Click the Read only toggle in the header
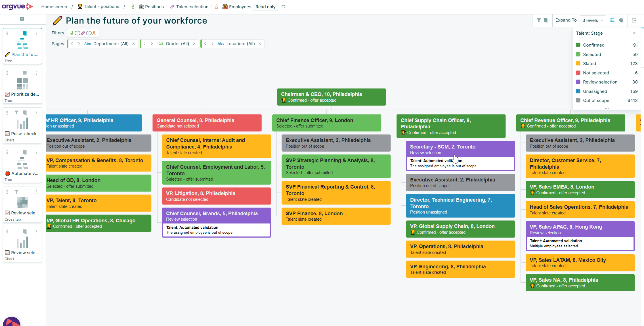644x326 pixels. pyautogui.click(x=265, y=7)
